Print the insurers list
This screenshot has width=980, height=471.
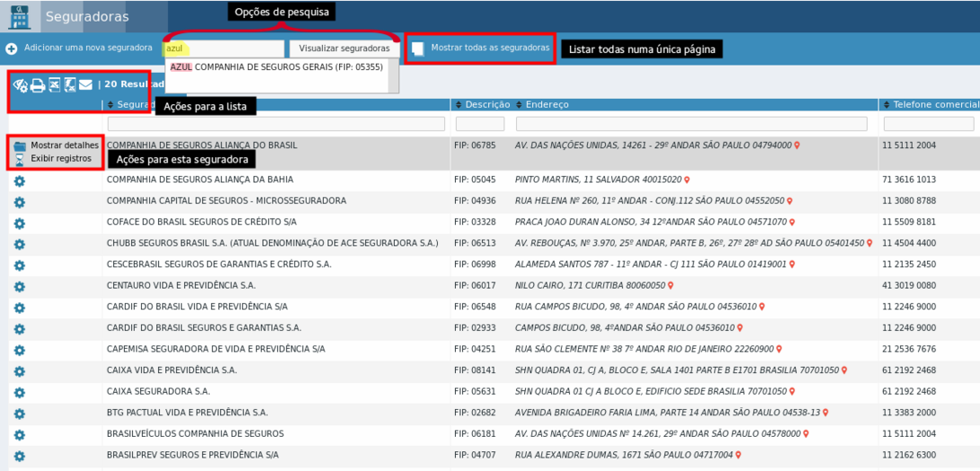point(38,84)
